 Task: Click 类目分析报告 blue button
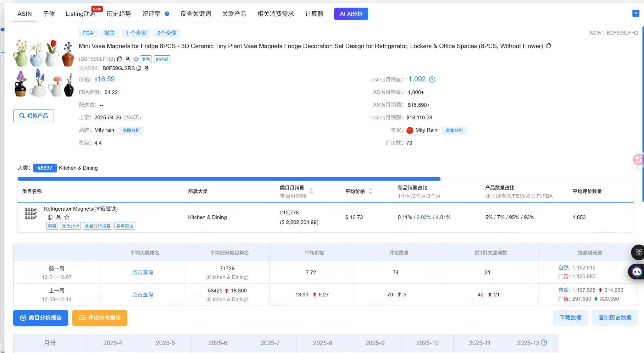coord(41,318)
